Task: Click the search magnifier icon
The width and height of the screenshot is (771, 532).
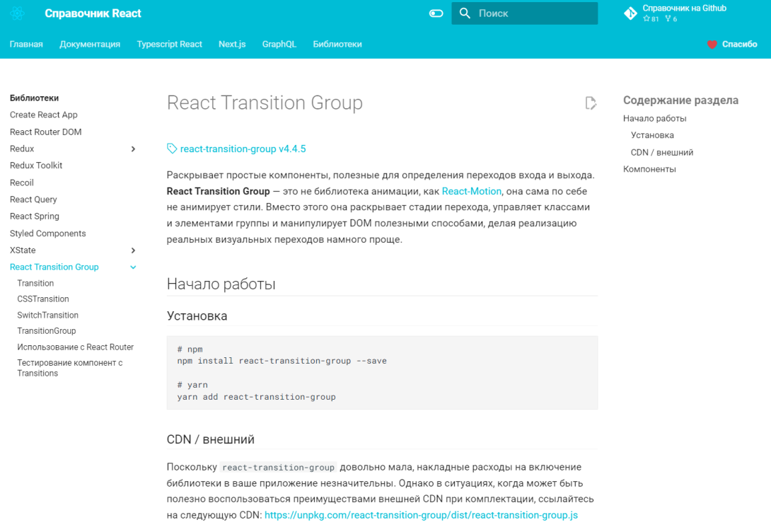Action: click(465, 13)
